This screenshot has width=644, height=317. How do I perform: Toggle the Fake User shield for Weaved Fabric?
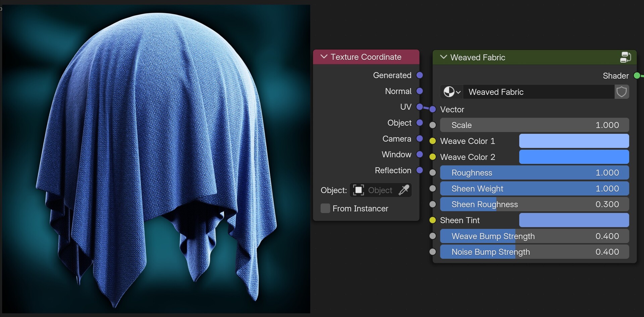coord(621,92)
